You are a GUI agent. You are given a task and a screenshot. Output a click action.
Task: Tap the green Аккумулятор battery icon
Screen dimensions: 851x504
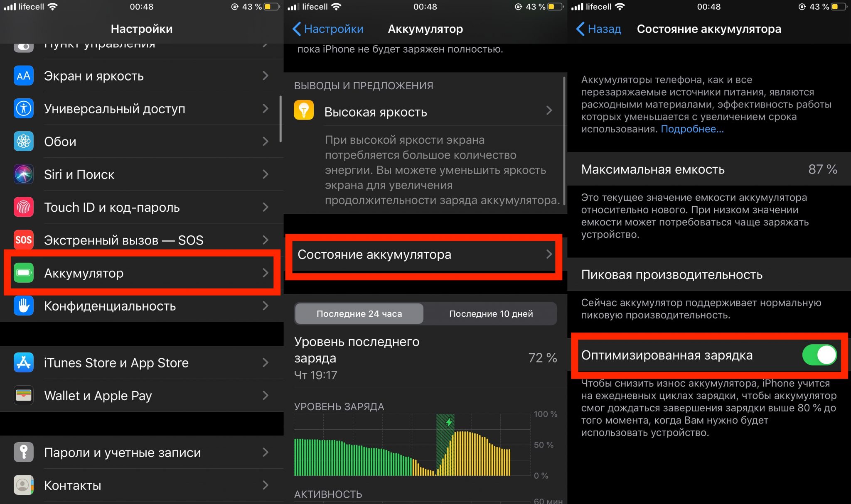click(24, 273)
